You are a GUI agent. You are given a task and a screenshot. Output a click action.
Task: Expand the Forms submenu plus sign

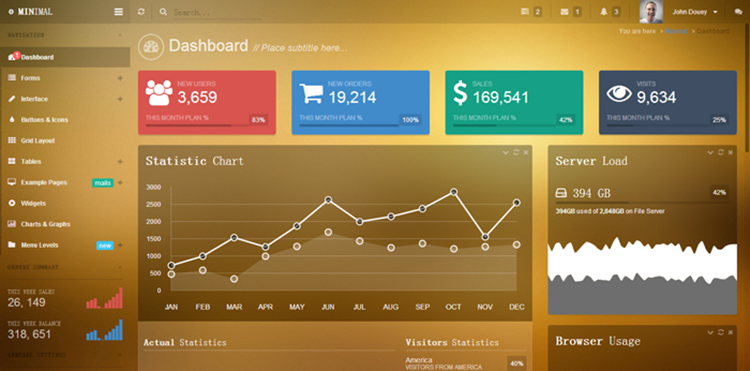pos(120,78)
